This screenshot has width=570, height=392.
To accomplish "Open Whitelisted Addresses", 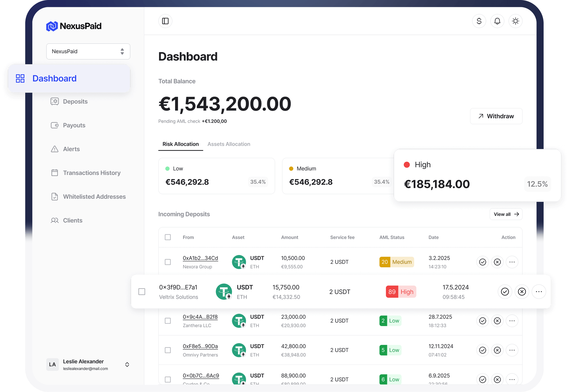I will coord(94,196).
